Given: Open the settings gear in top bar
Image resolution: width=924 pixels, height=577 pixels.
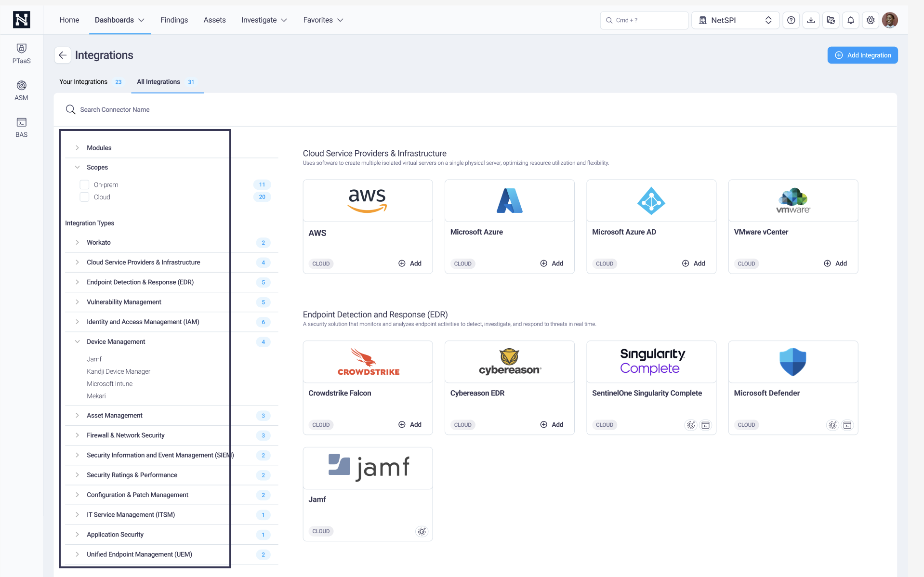Looking at the screenshot, I should (871, 20).
